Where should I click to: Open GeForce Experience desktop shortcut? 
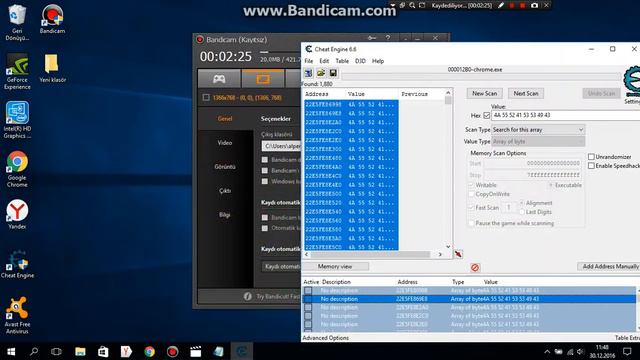[x=17, y=71]
